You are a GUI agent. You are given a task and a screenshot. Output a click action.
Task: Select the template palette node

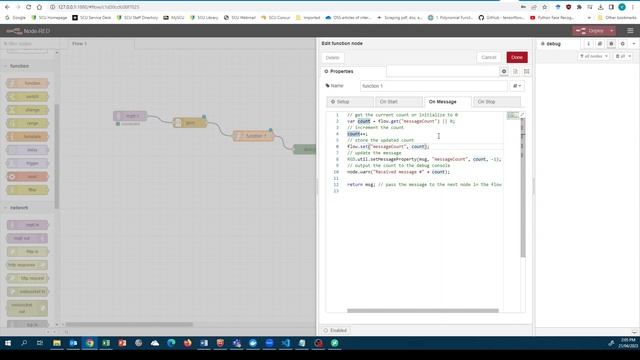click(x=27, y=137)
